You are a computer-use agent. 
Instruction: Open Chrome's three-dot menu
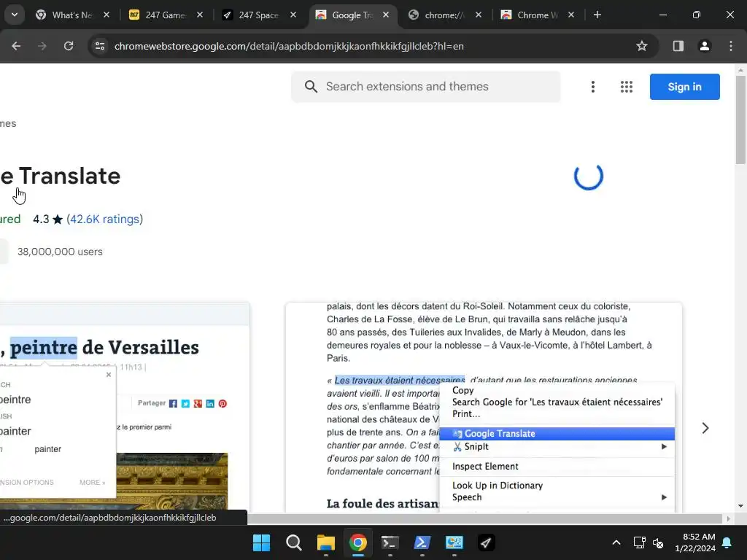[x=730, y=46]
